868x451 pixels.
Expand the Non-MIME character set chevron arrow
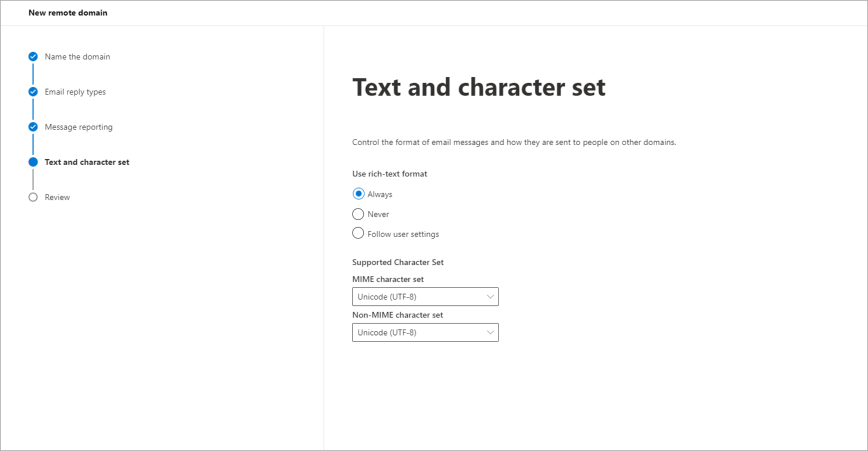490,333
